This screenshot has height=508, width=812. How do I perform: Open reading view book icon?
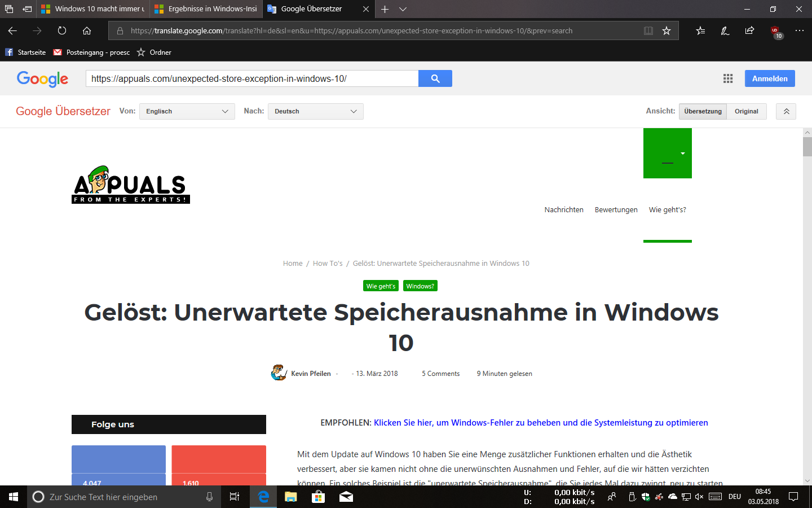[x=648, y=30]
